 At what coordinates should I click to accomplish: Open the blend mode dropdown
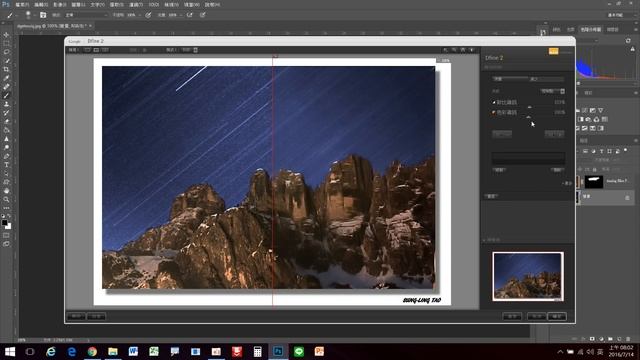[x=87, y=15]
